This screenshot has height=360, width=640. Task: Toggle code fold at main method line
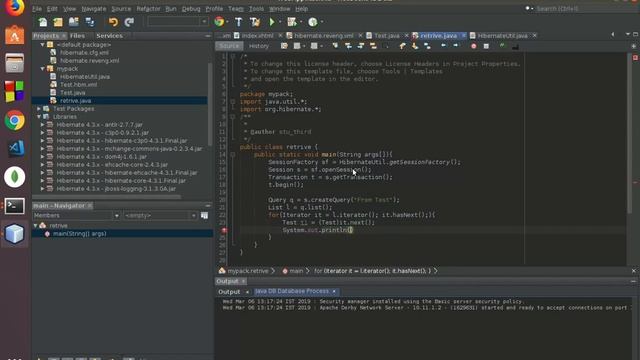tap(233, 155)
